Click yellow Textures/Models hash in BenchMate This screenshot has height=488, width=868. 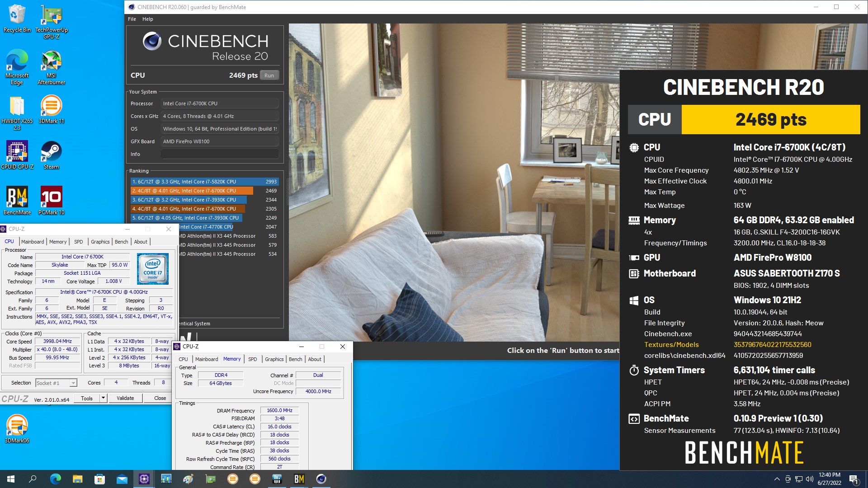coord(773,344)
